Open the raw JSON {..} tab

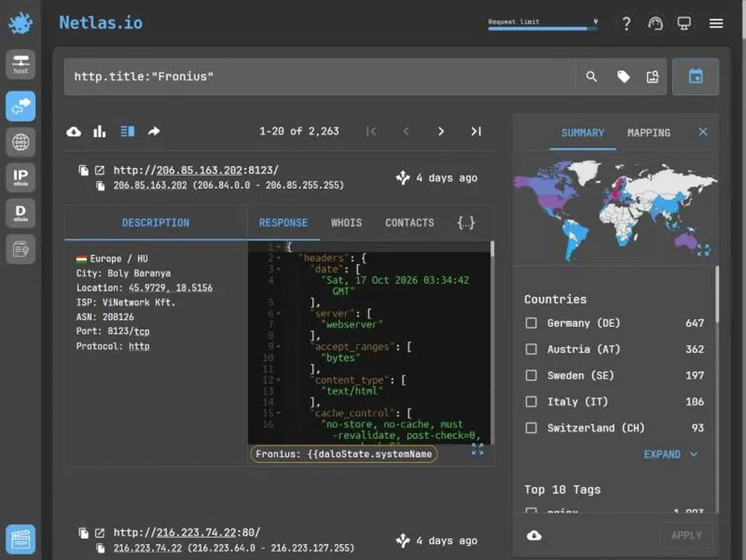pos(466,223)
